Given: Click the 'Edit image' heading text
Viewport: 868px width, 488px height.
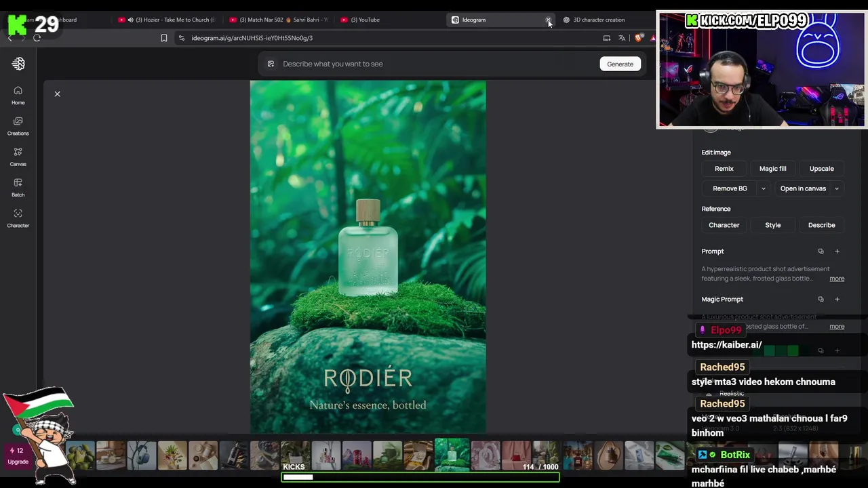Looking at the screenshot, I should tap(716, 152).
